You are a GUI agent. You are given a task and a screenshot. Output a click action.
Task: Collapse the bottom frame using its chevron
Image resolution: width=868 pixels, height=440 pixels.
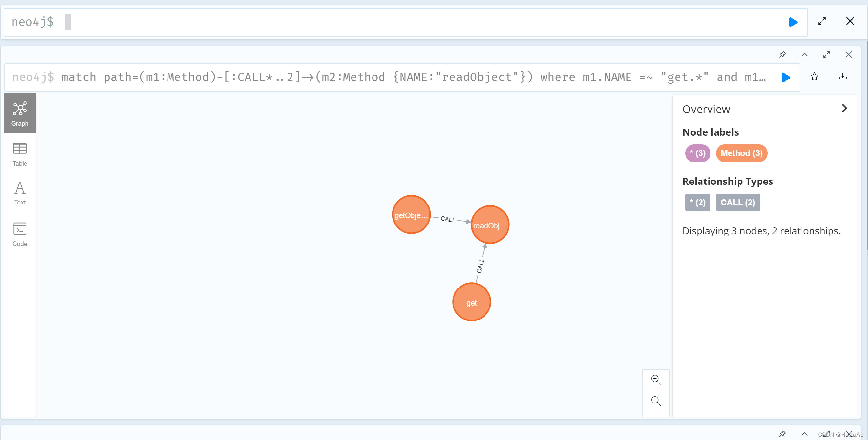tap(804, 434)
